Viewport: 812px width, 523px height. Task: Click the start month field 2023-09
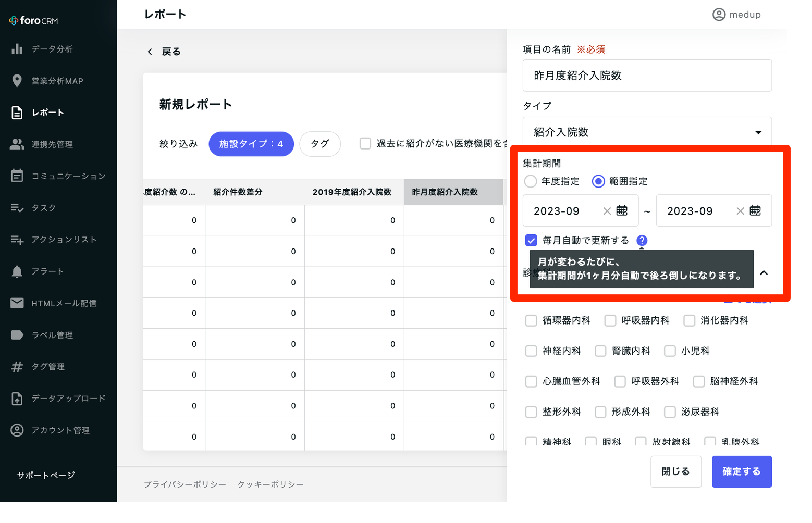pos(581,210)
